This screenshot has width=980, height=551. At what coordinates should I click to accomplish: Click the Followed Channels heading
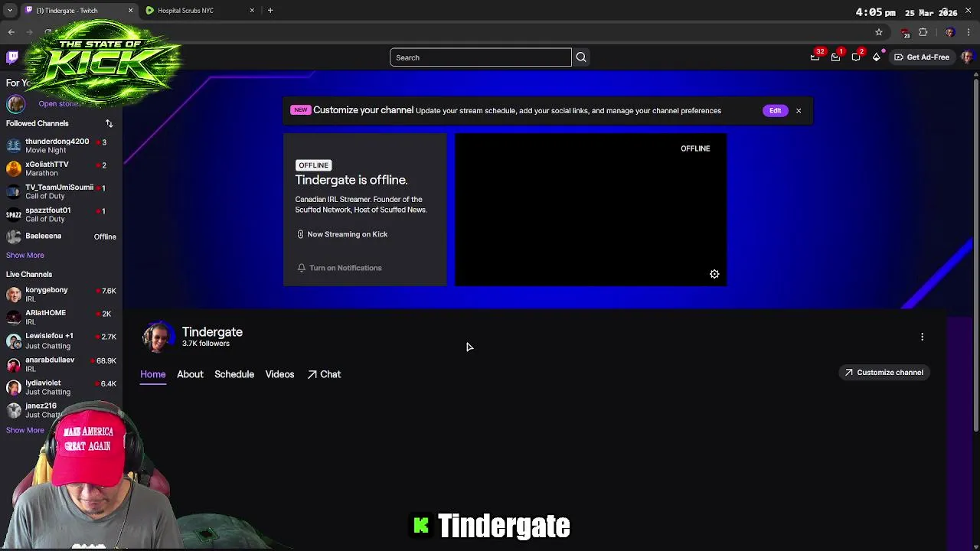(37, 123)
